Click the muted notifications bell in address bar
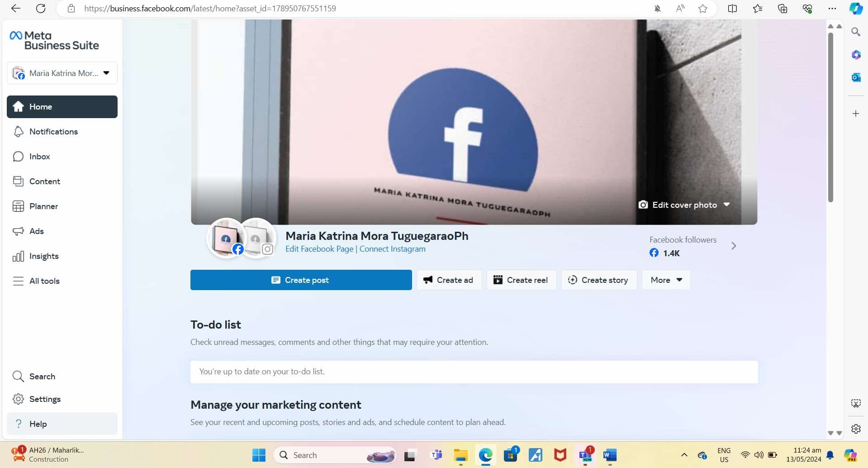 click(x=658, y=9)
